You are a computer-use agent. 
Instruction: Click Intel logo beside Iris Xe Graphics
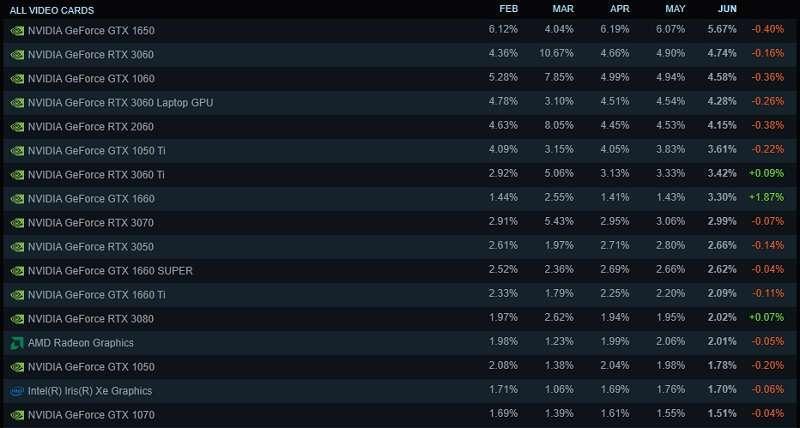[x=17, y=391]
